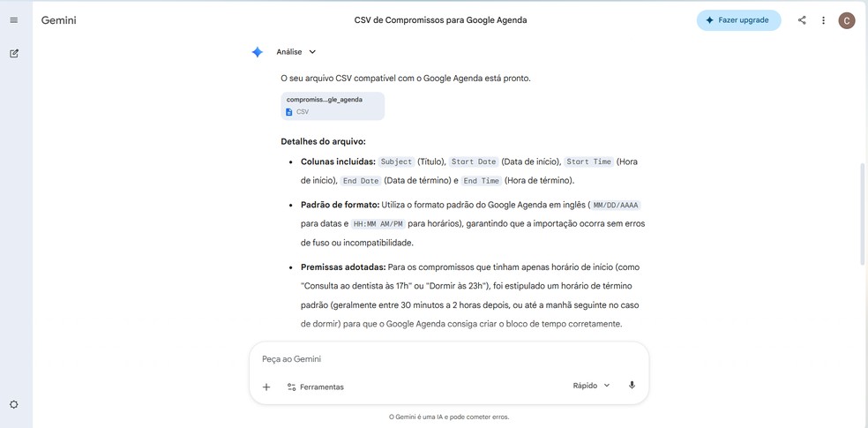Viewport: 868px width, 428px height.
Task: Click the plus add-file icon
Action: (x=266, y=387)
